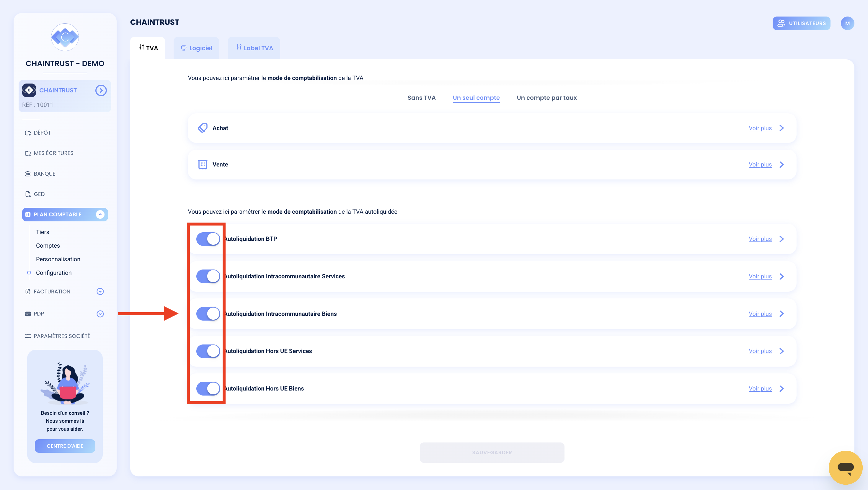Click Voir plus link for Vente
The width and height of the screenshot is (868, 490).
click(760, 164)
